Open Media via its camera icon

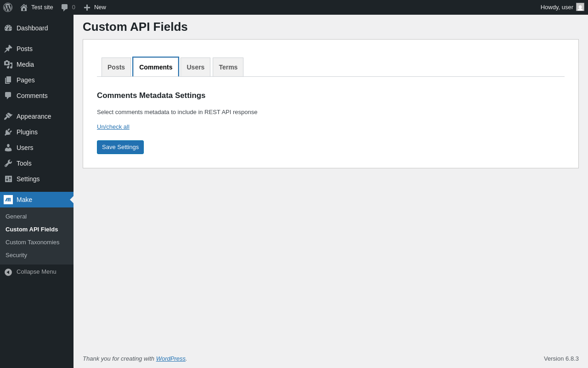click(8, 64)
